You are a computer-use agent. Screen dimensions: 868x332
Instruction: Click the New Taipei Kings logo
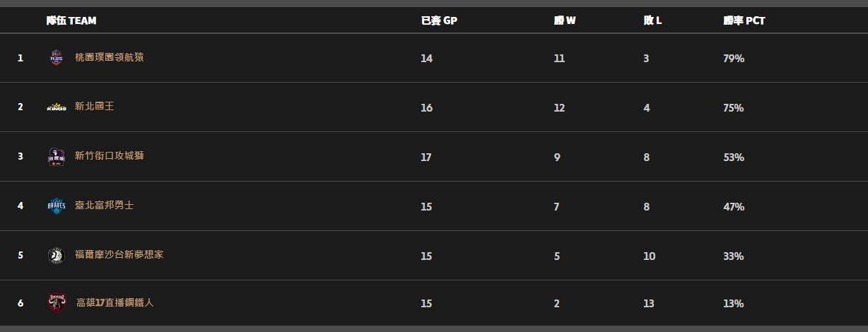(57, 107)
